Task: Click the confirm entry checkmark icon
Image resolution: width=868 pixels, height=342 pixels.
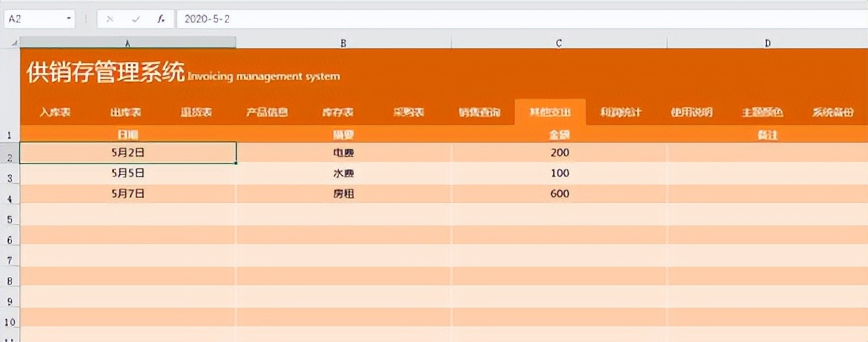Action: [x=136, y=19]
